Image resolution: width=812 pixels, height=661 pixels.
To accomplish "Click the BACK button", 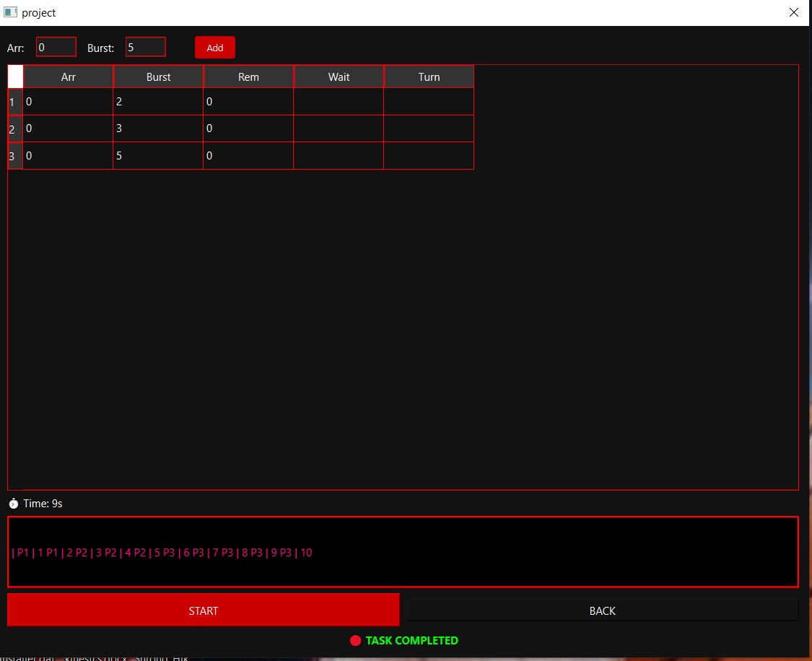I will (602, 610).
